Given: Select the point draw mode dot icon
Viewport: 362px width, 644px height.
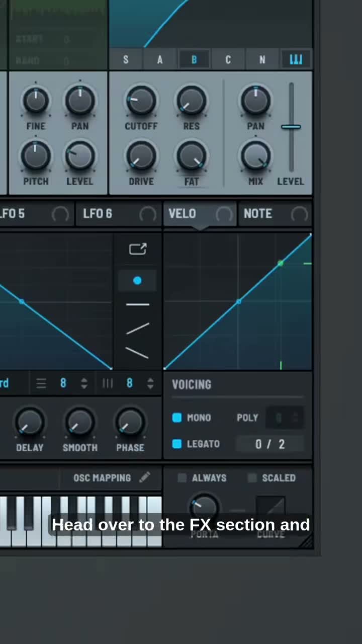Looking at the screenshot, I should [137, 281].
